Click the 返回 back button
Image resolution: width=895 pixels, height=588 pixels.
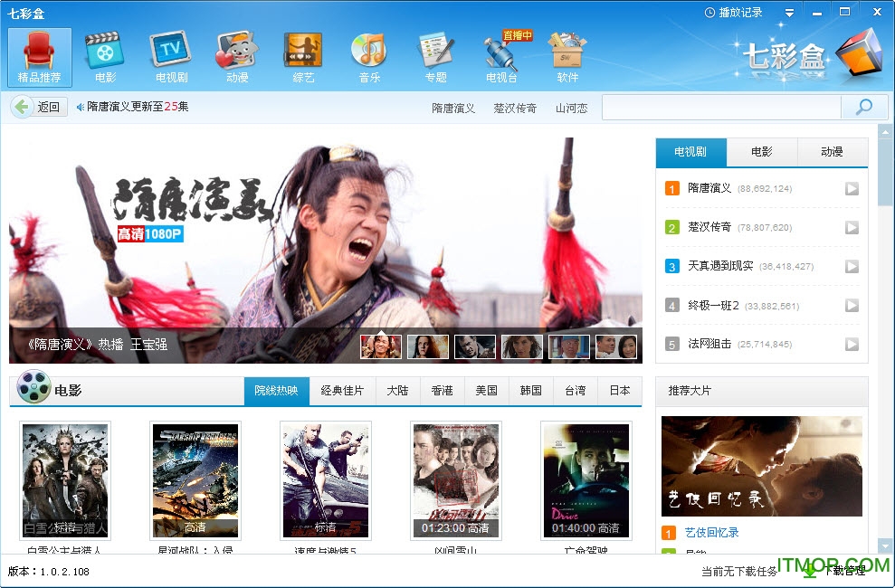pyautogui.click(x=39, y=107)
